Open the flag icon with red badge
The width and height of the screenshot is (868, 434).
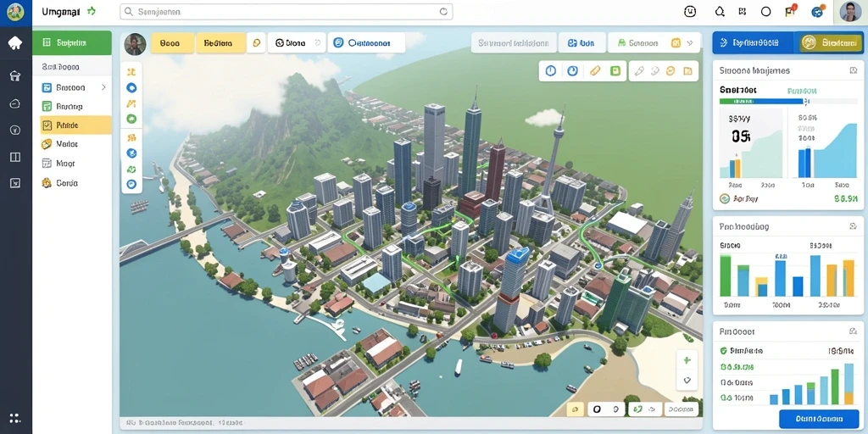[791, 11]
